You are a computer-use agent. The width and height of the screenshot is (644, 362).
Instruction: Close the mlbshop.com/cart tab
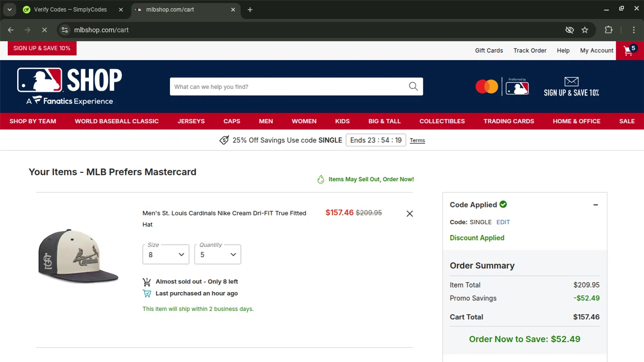point(233,9)
